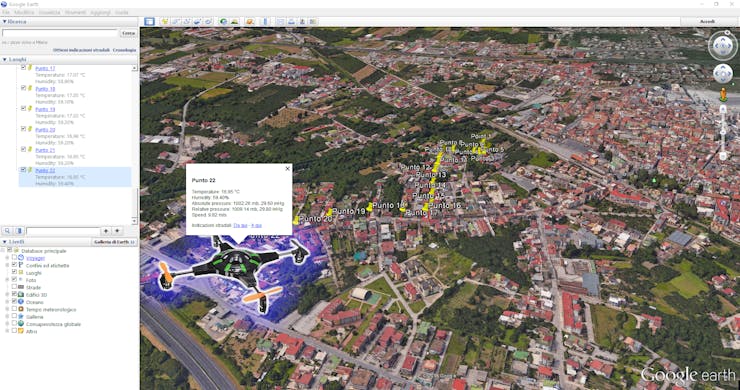The width and height of the screenshot is (740, 390).
Task: Collapse the Luoghi panel
Action: click(x=5, y=59)
